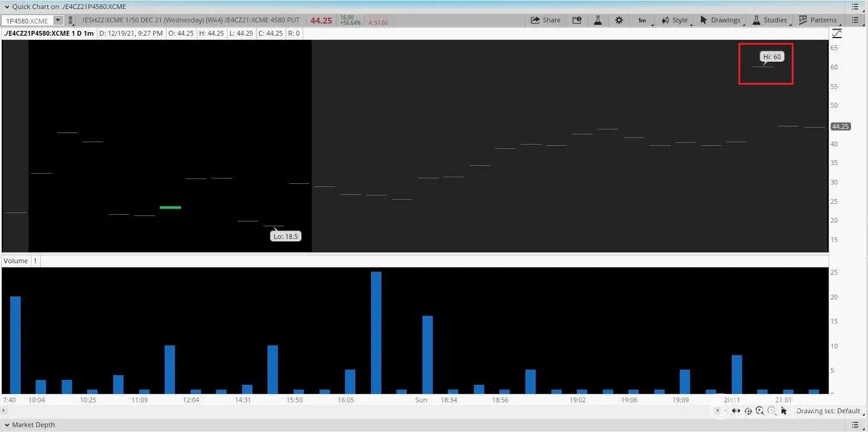Click the pan left arrow icon

(x=719, y=411)
